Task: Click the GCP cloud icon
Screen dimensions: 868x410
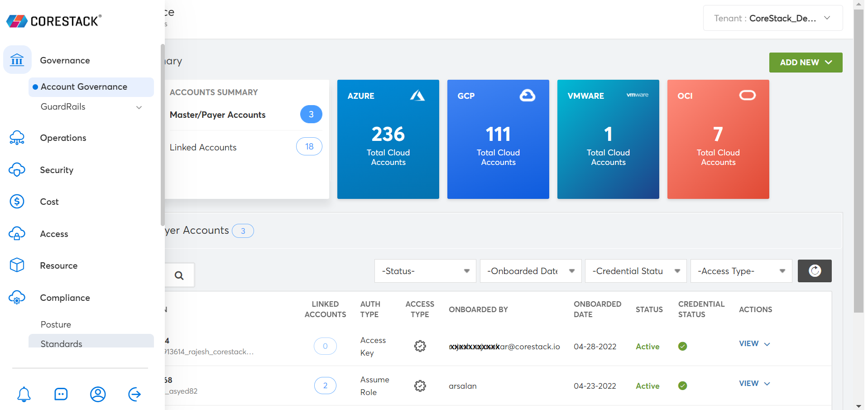Action: 528,96
